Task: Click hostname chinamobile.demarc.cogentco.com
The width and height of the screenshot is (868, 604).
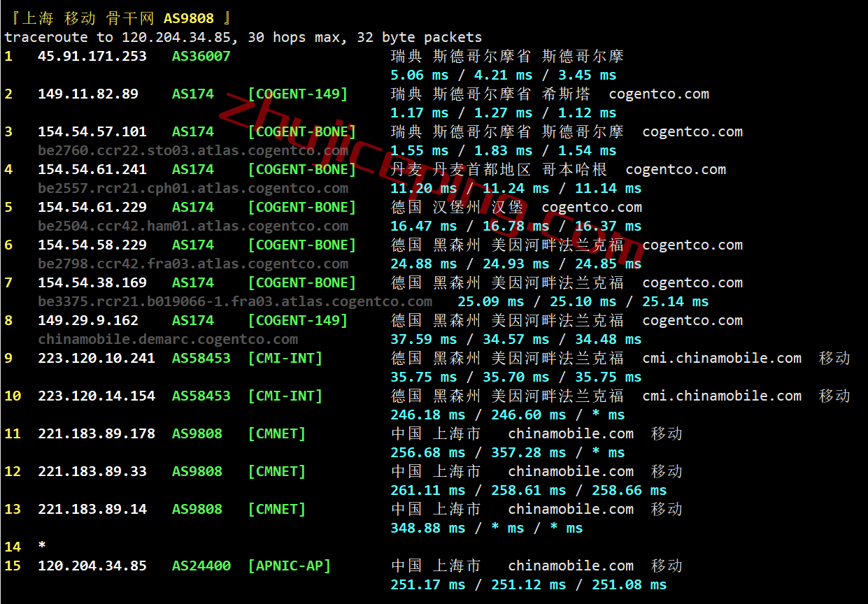Action: coord(168,339)
